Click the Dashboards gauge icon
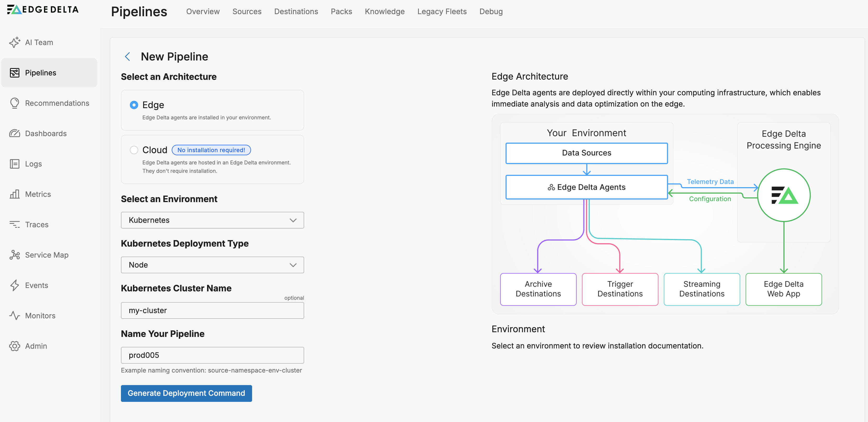This screenshot has height=422, width=868. click(x=14, y=134)
